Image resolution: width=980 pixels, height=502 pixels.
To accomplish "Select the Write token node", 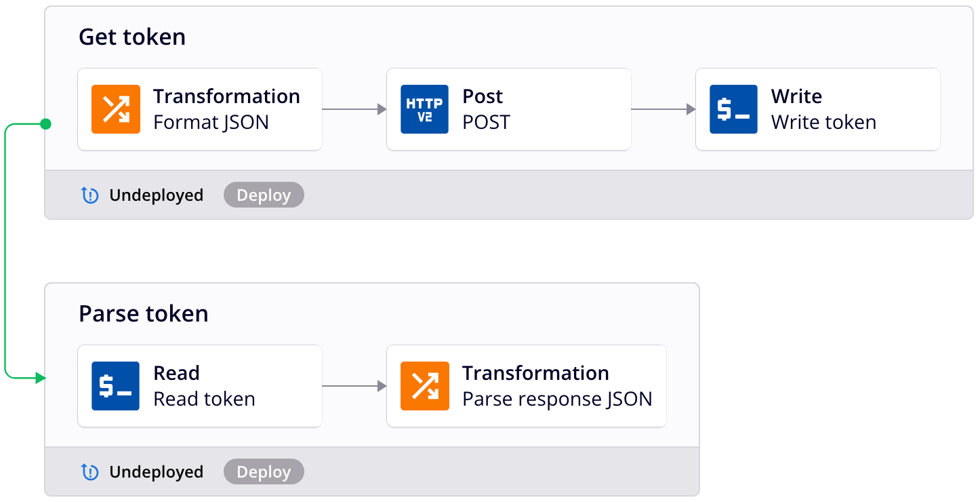I will [x=817, y=109].
